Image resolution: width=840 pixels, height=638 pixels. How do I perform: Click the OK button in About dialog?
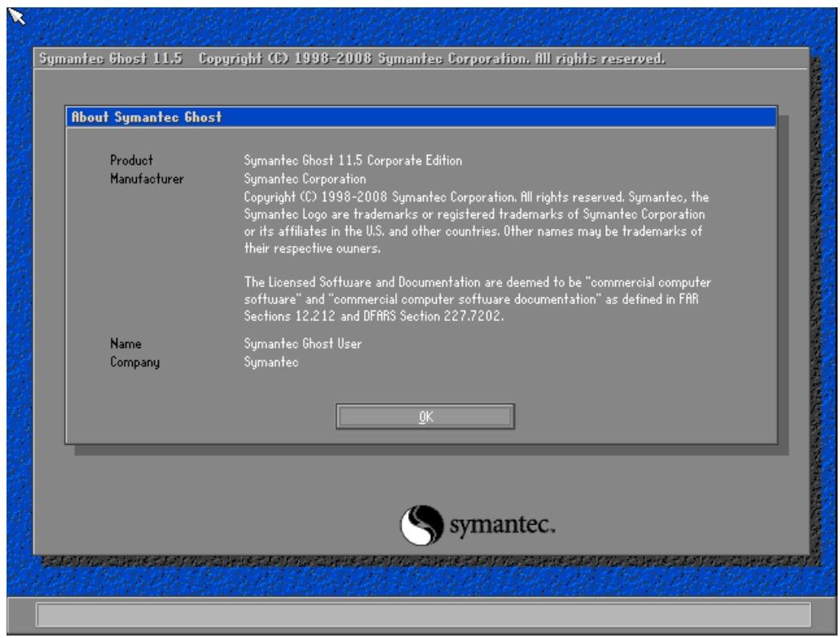point(425,416)
